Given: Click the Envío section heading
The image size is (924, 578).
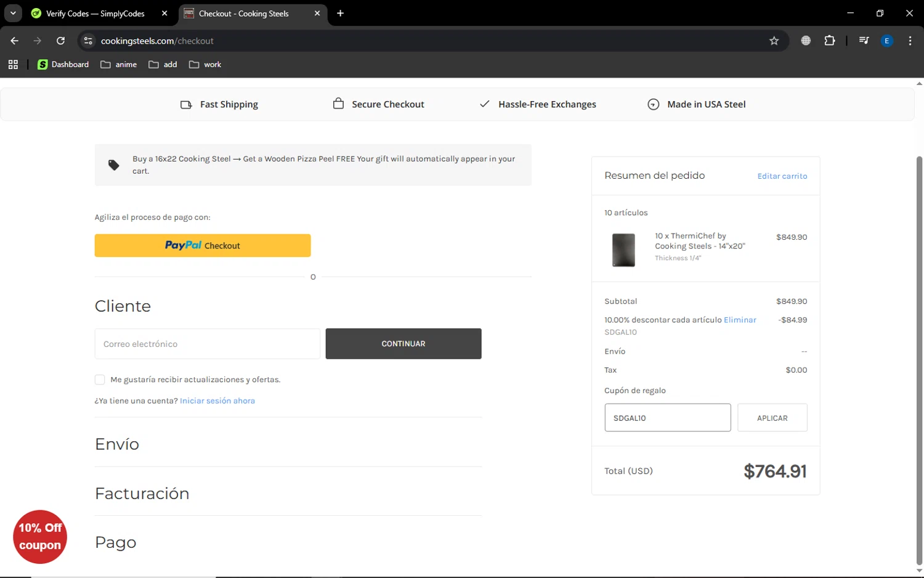Looking at the screenshot, I should pos(117,444).
